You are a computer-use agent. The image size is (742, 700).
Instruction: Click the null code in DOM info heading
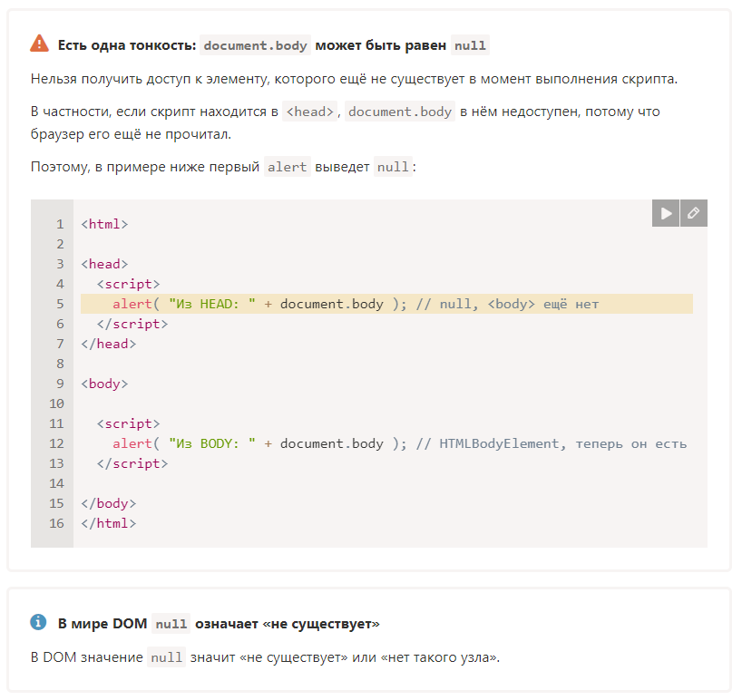coord(171,624)
